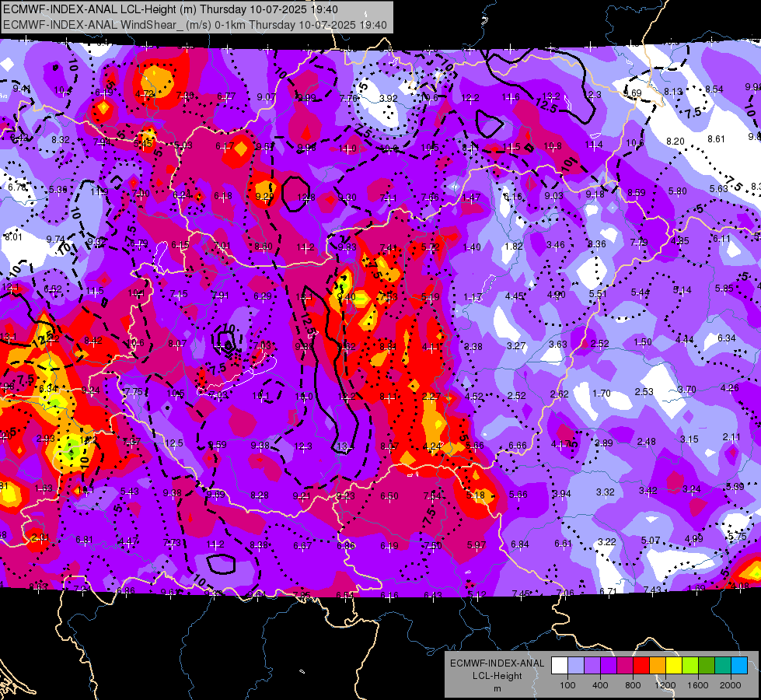Click the grid point value 4.72
Viewport: 761px width, 700px height.
coord(145,94)
